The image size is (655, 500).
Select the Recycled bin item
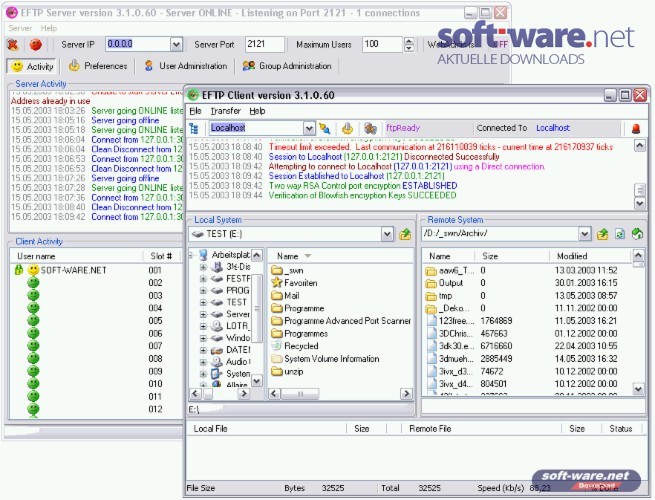coord(295,346)
